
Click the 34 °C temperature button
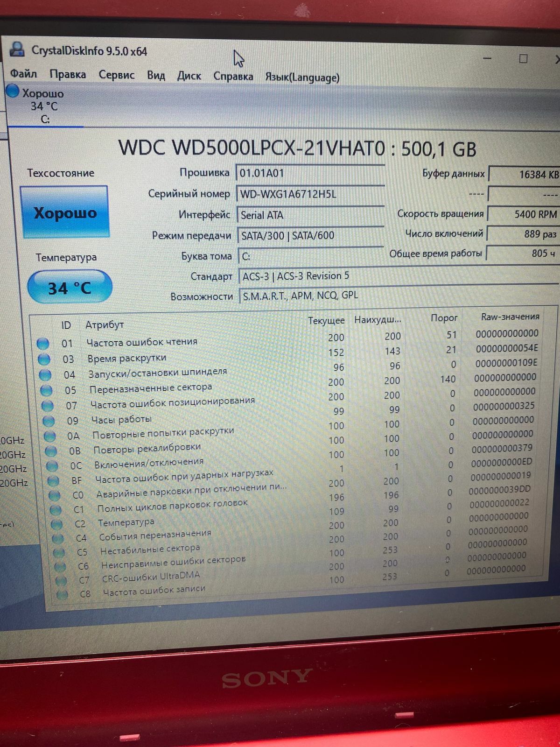[x=70, y=288]
